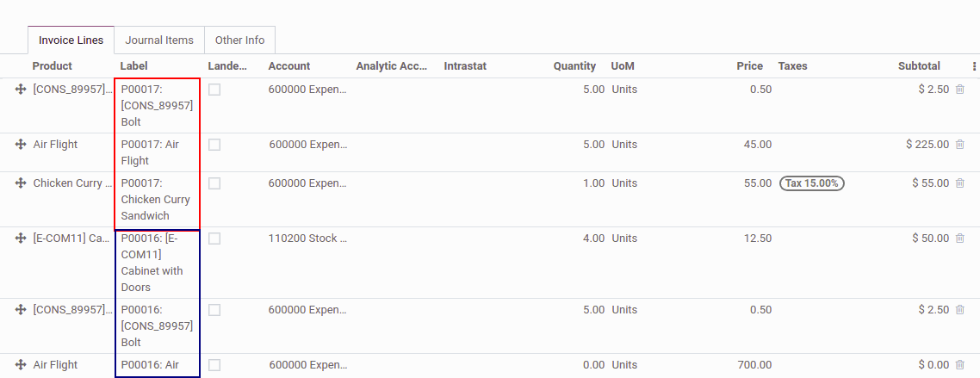Delete the Cabinet with Doors $50.00 line
This screenshot has height=378, width=980.
click(960, 239)
